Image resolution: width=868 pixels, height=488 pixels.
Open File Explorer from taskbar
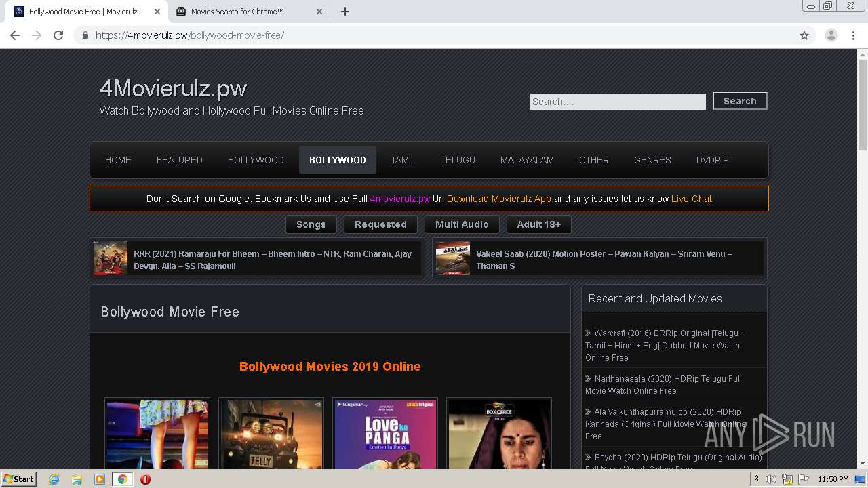coord(77,479)
